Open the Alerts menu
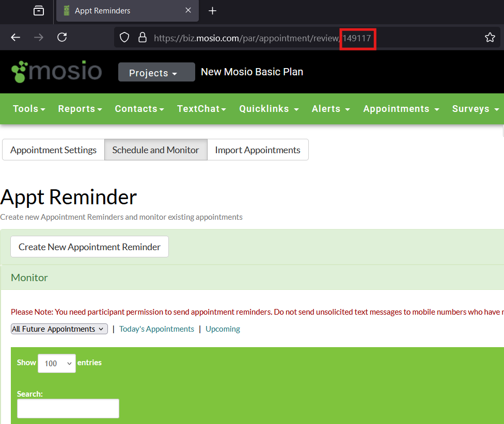This screenshot has width=504, height=424. tap(330, 109)
